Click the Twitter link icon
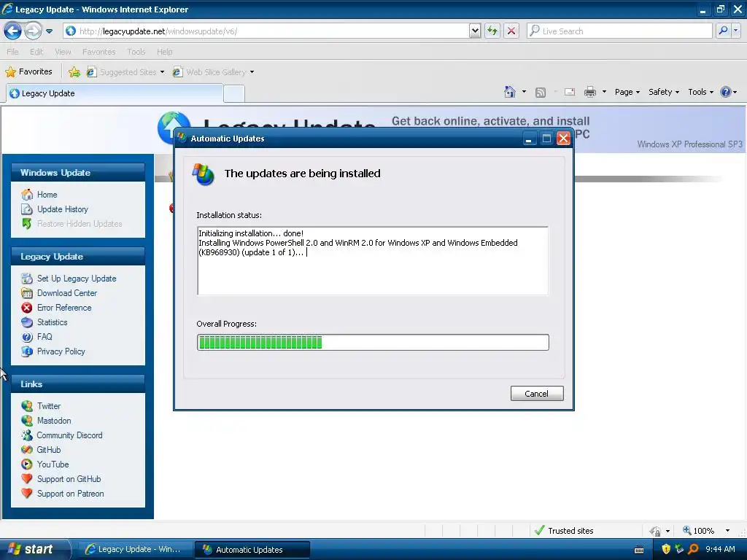 27,406
